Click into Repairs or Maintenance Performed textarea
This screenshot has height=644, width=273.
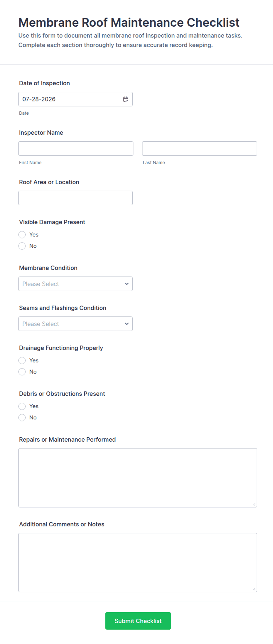tap(138, 478)
